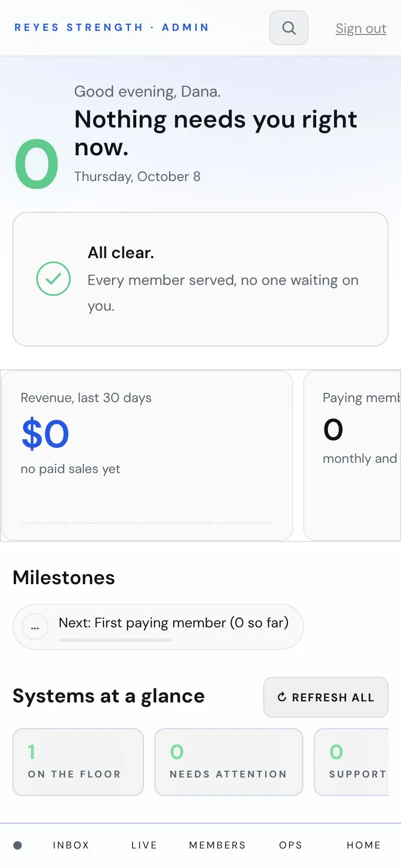Image resolution: width=401 pixels, height=868 pixels.
Task: Open the Paying members card
Action: coord(353,456)
